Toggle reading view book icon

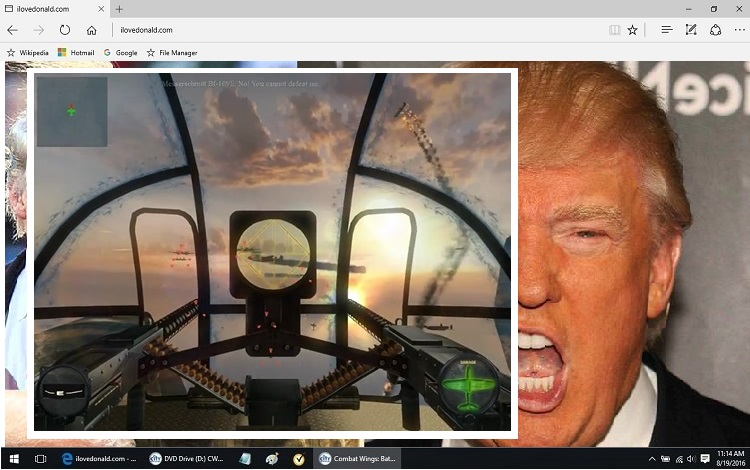click(615, 30)
